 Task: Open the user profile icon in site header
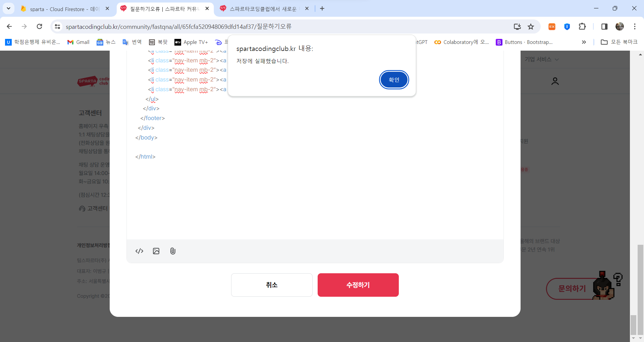(x=555, y=81)
